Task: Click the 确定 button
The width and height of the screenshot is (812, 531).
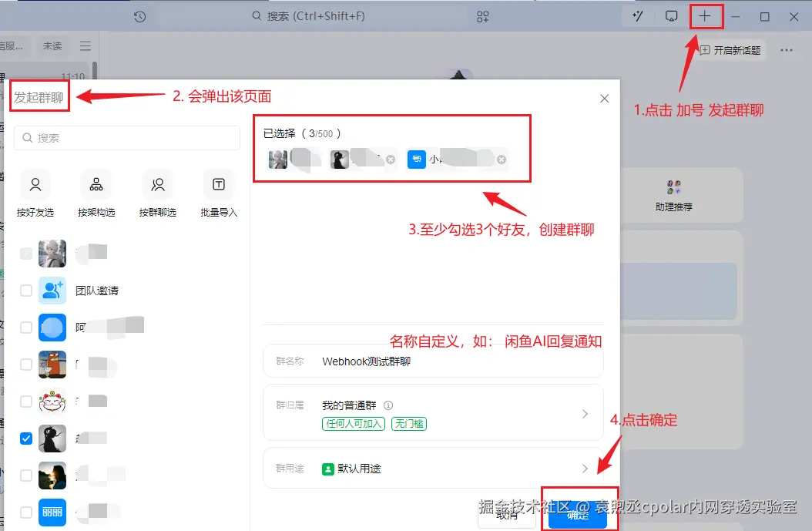Action: [x=577, y=515]
